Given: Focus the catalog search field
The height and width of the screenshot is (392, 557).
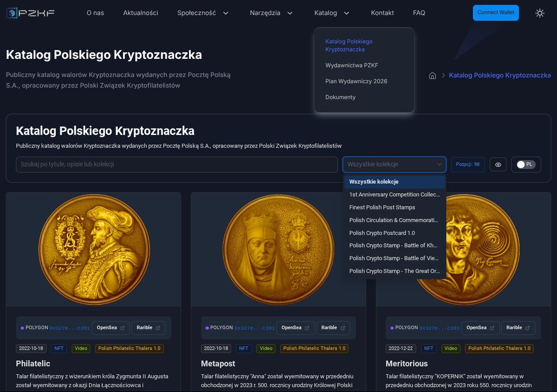Looking at the screenshot, I should (x=177, y=165).
